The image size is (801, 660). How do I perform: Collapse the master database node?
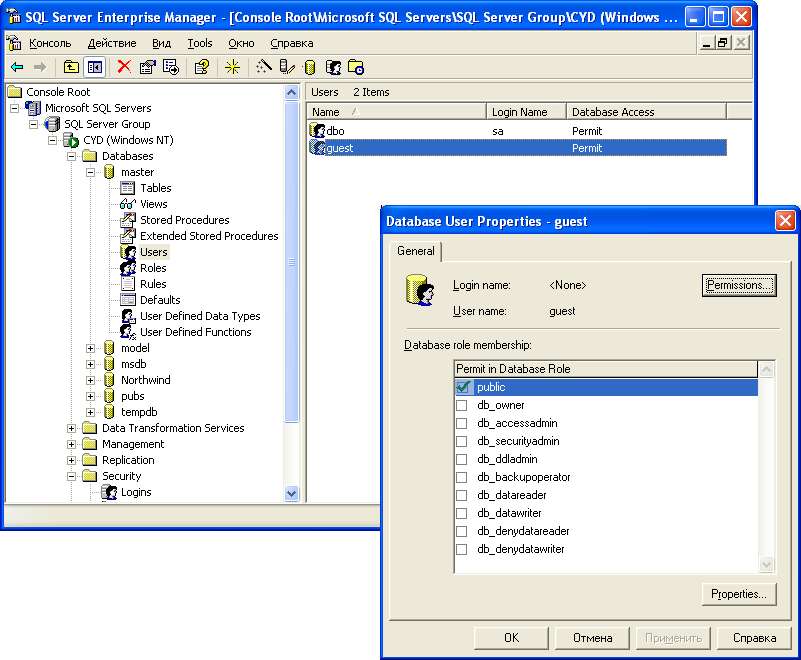click(x=90, y=172)
